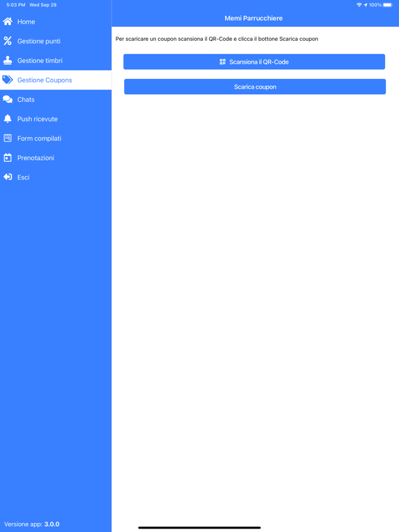Screen dimensions: 399x532
Task: Click the percent icon for Gestione punti
Action: click(x=8, y=41)
